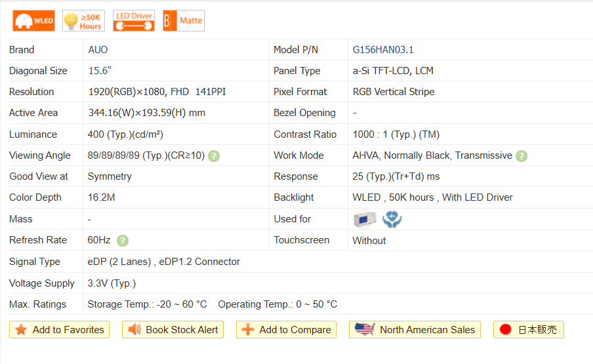Click the industrial equipment Used for icon
593x364 pixels.
coord(365,219)
